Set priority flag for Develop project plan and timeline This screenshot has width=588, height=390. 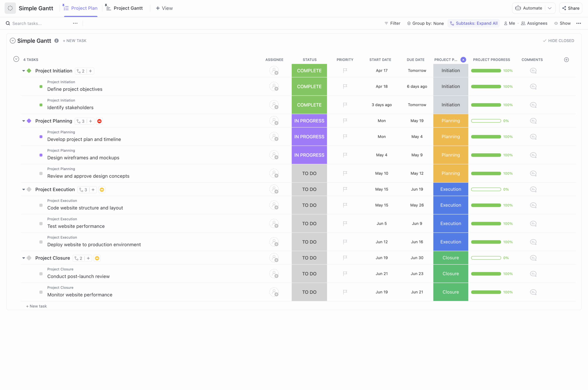coord(345,137)
